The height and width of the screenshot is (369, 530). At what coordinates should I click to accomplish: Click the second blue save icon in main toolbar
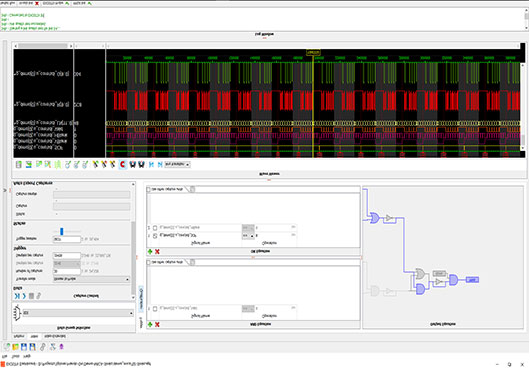32,347
